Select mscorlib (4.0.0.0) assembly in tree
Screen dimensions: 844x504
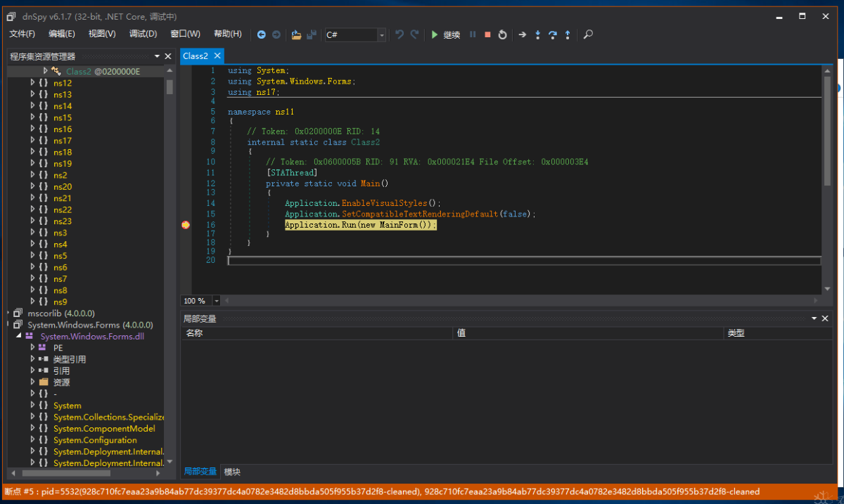click(60, 313)
